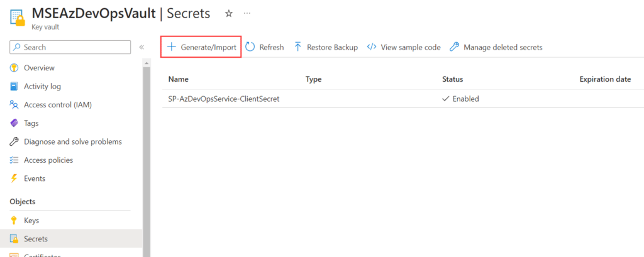Click the Key vault icon beside the title
This screenshot has height=257, width=644.
click(17, 18)
